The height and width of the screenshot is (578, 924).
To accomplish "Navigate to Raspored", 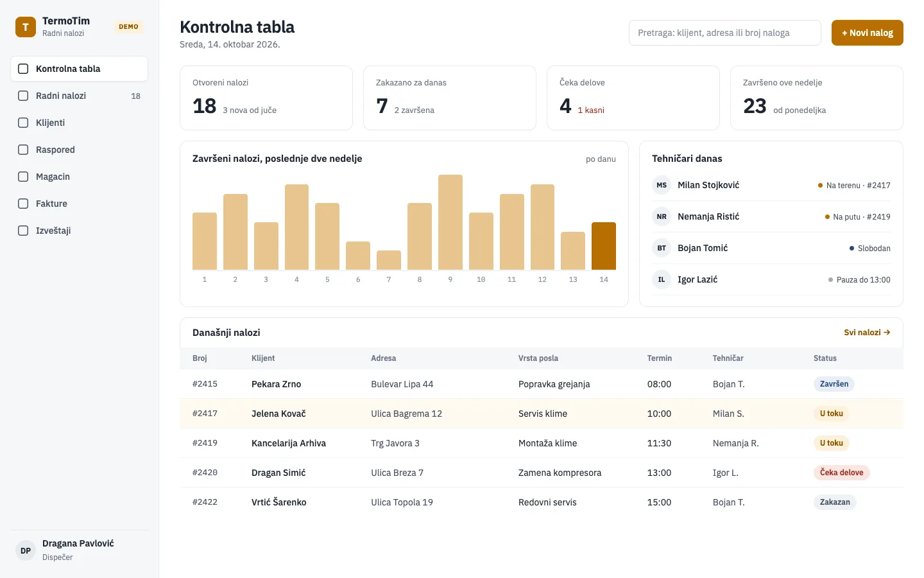I will pos(79,150).
